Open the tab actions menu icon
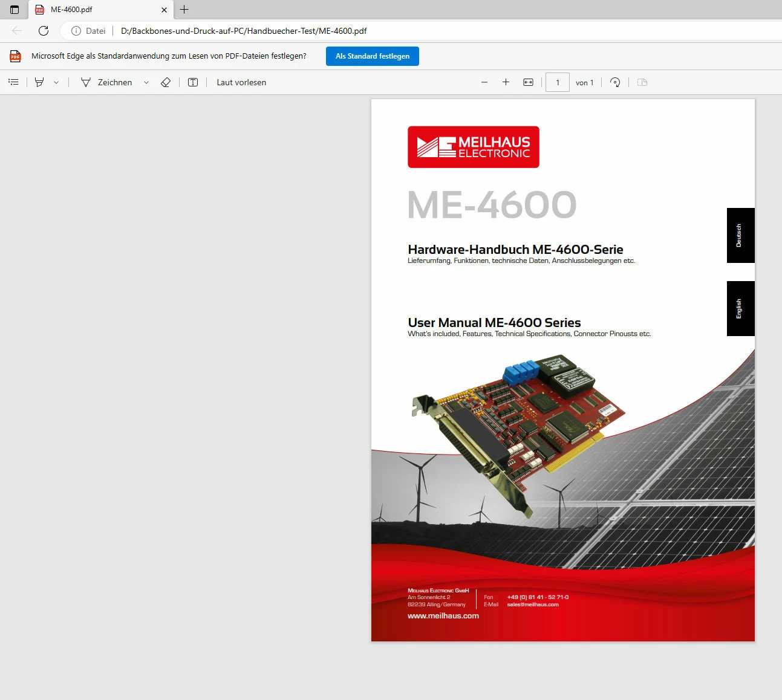The height and width of the screenshot is (700, 782). click(x=15, y=10)
